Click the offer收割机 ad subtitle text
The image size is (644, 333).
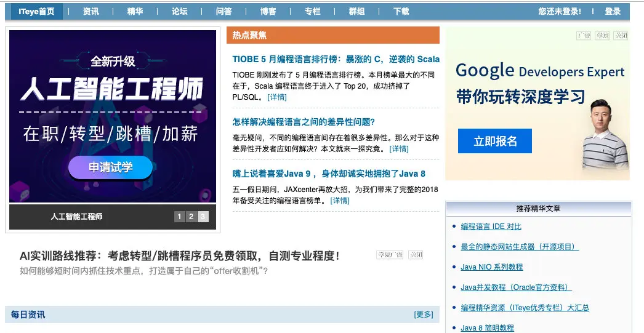tap(143, 271)
